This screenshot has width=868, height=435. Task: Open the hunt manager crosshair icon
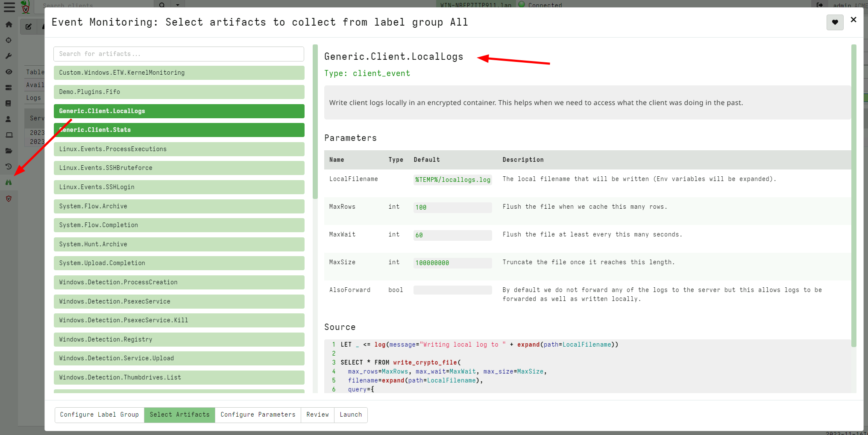(9, 40)
